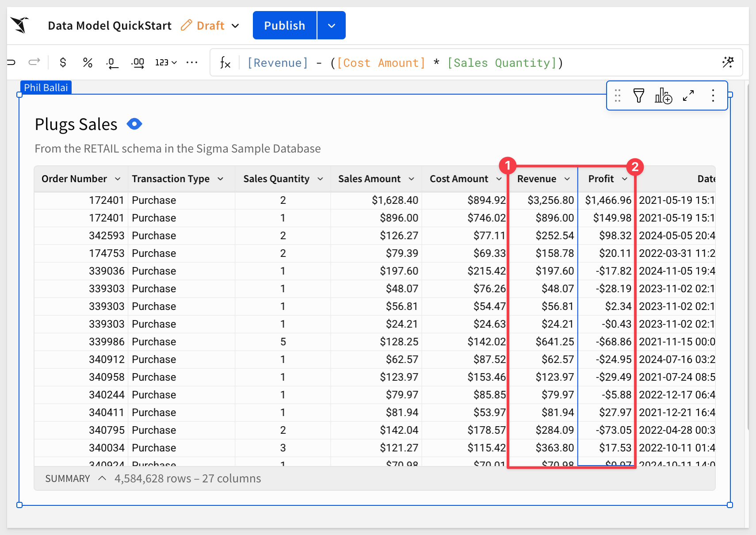The width and height of the screenshot is (756, 535).
Task: Click the add child chart icon
Action: (663, 96)
